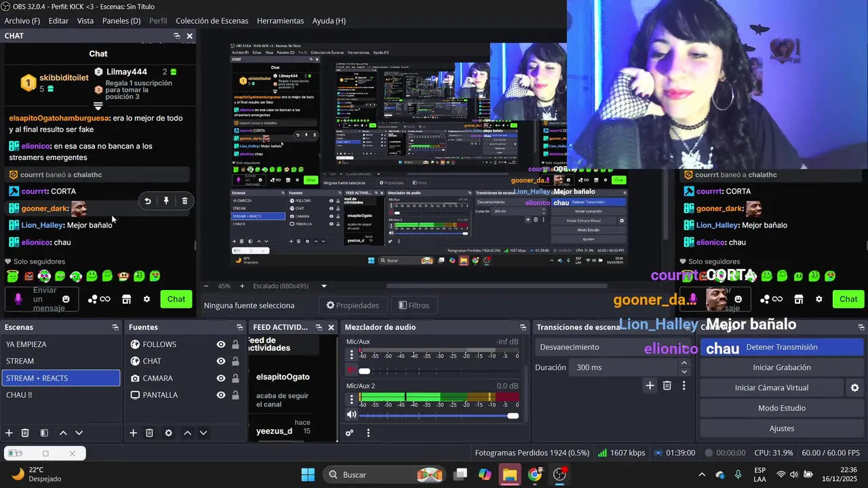This screenshot has height=488, width=868.
Task: Open Mic/Aux channel options menu
Action: coord(351,355)
